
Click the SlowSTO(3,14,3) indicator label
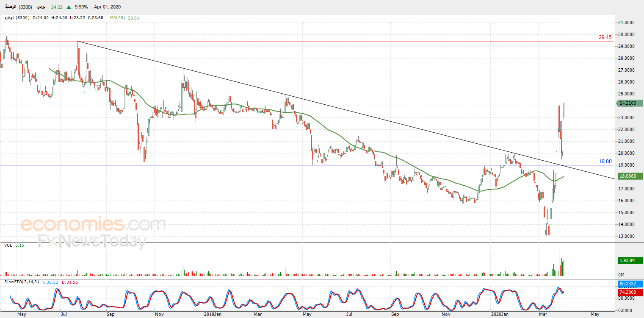(21, 282)
